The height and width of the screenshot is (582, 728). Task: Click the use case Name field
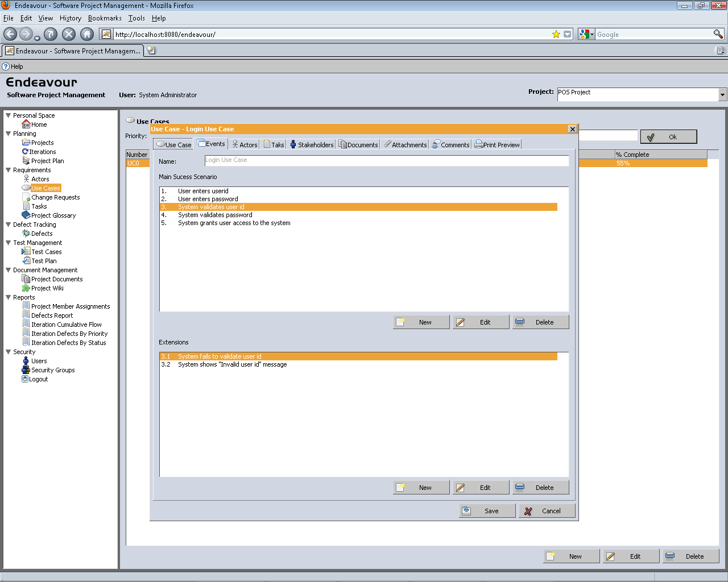pyautogui.click(x=386, y=161)
